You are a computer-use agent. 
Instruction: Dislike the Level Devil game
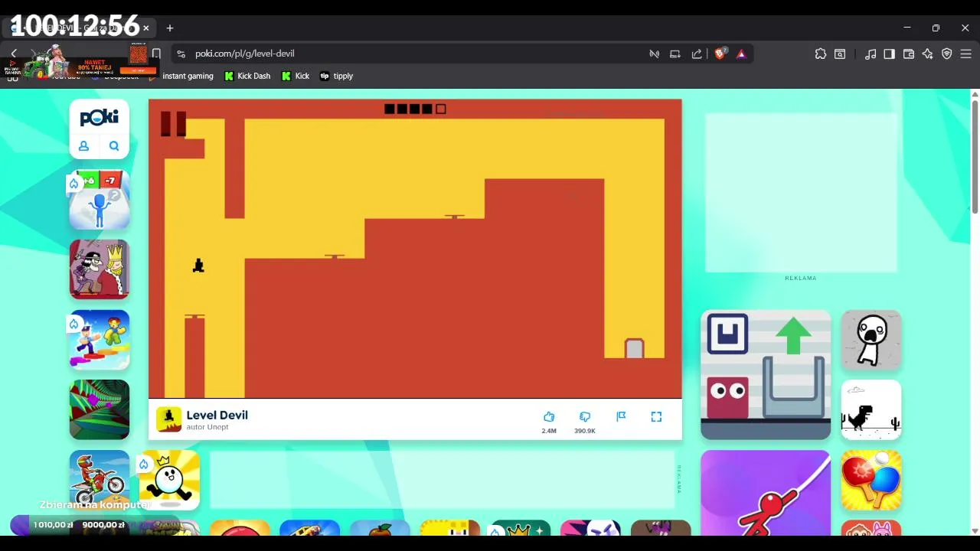pos(585,416)
